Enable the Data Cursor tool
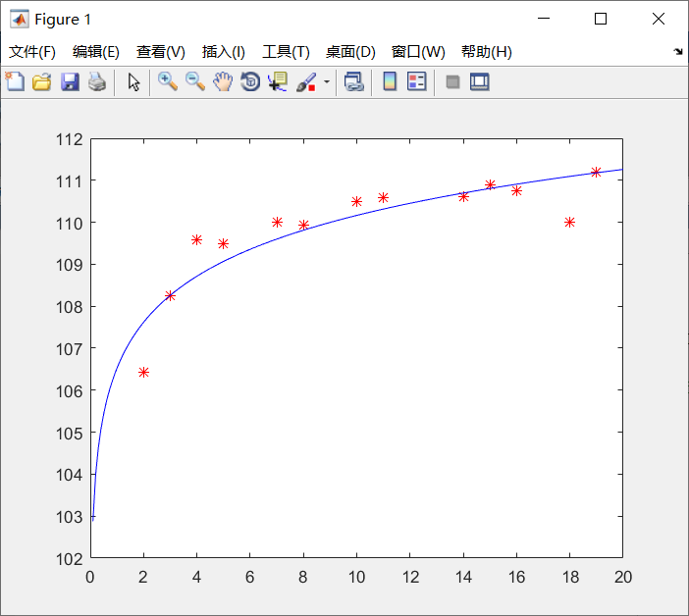This screenshot has width=689, height=616. (x=278, y=82)
